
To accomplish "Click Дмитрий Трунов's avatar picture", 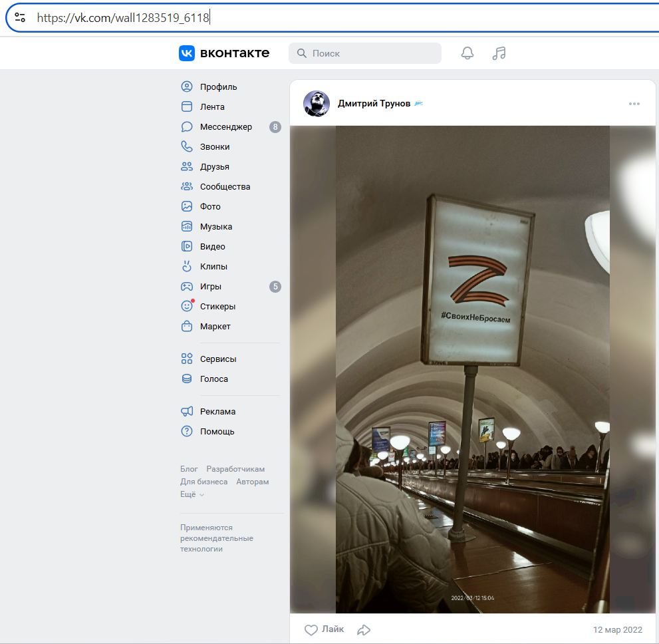I will (x=317, y=104).
